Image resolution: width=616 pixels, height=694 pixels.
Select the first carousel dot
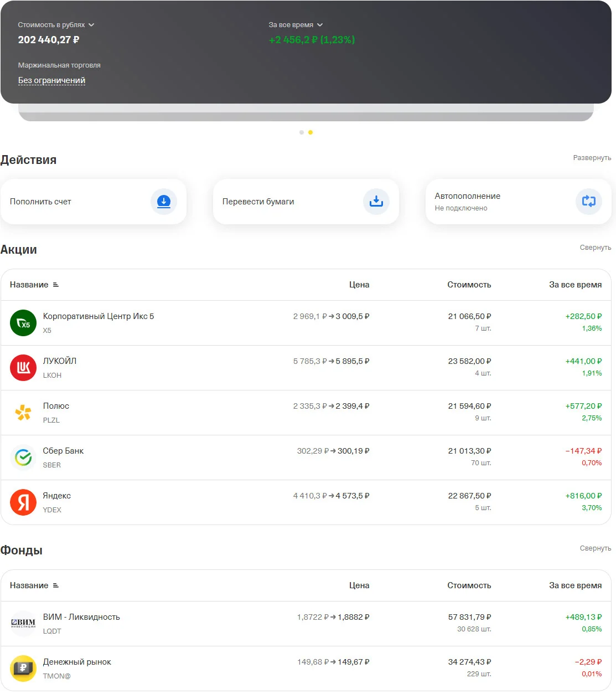(302, 132)
